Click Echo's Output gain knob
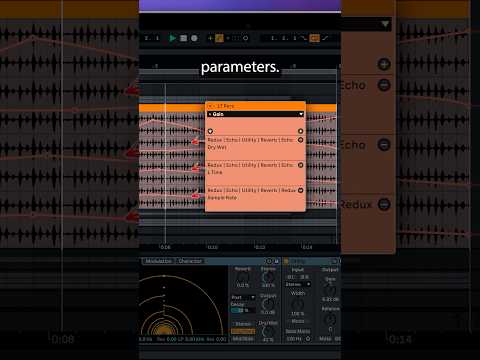The width and height of the screenshot is (480, 360). pos(268,304)
